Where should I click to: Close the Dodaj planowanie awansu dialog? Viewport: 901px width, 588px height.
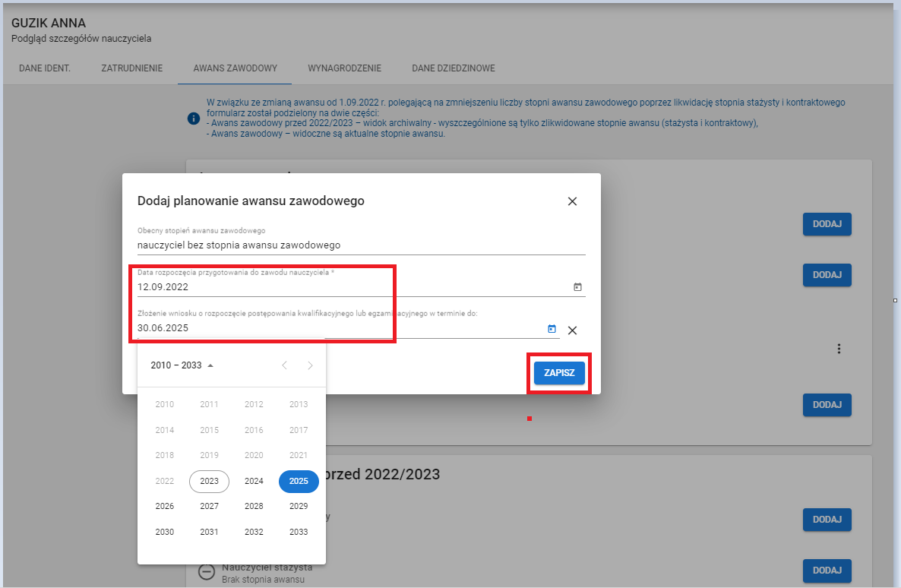click(x=572, y=201)
